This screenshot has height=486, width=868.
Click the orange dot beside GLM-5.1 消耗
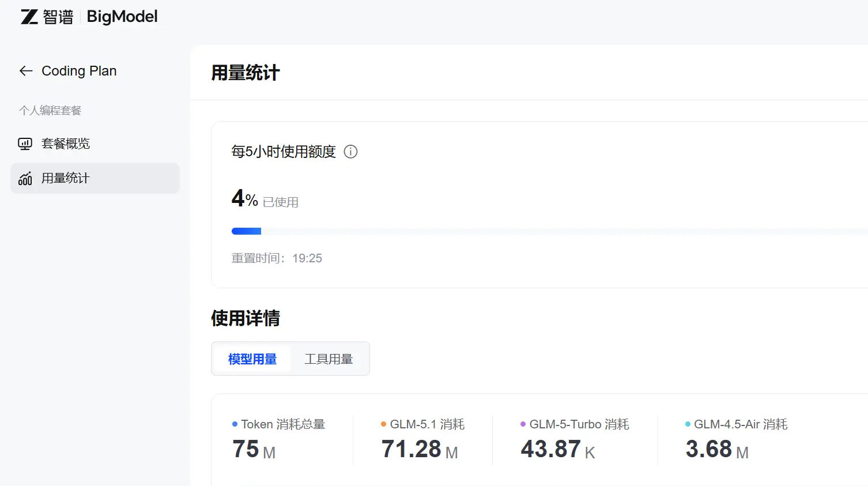(383, 424)
